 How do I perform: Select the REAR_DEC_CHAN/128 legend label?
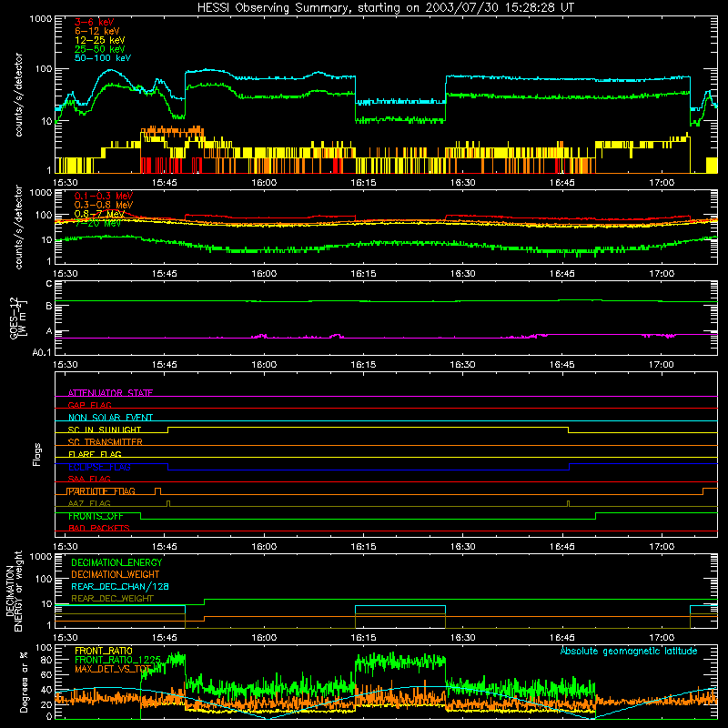[120, 586]
